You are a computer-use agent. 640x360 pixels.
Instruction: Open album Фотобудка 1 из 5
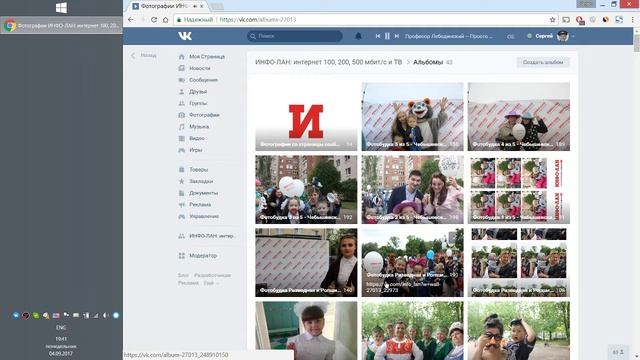[519, 189]
